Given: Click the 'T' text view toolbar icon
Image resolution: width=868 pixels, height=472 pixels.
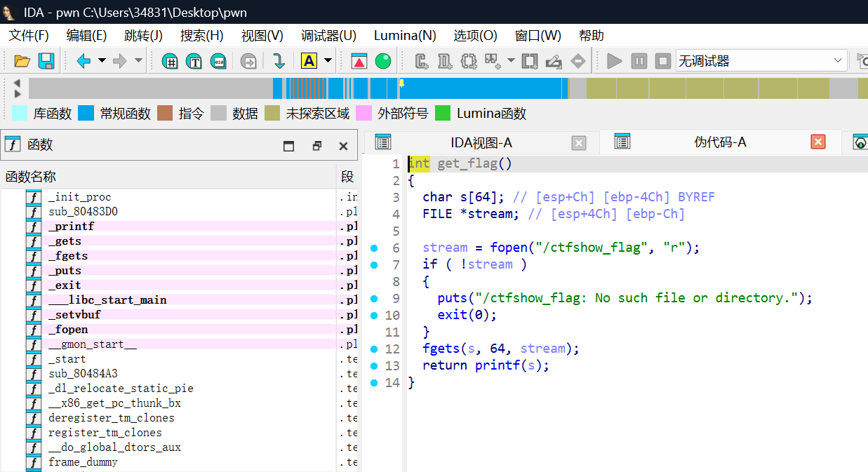Looking at the screenshot, I should tap(194, 61).
